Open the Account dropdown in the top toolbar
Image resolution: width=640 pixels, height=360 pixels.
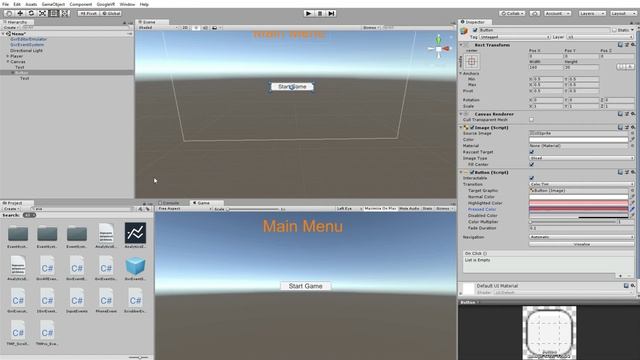tap(557, 13)
